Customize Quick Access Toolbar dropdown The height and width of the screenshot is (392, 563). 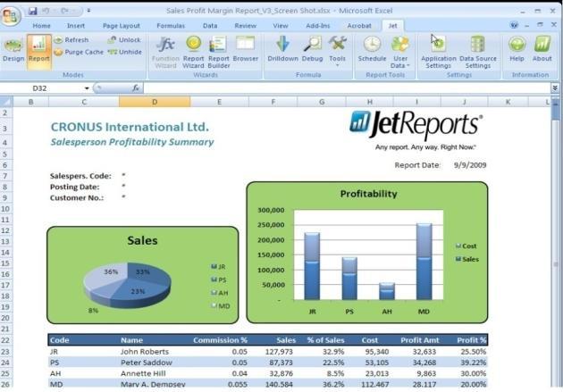(x=88, y=11)
